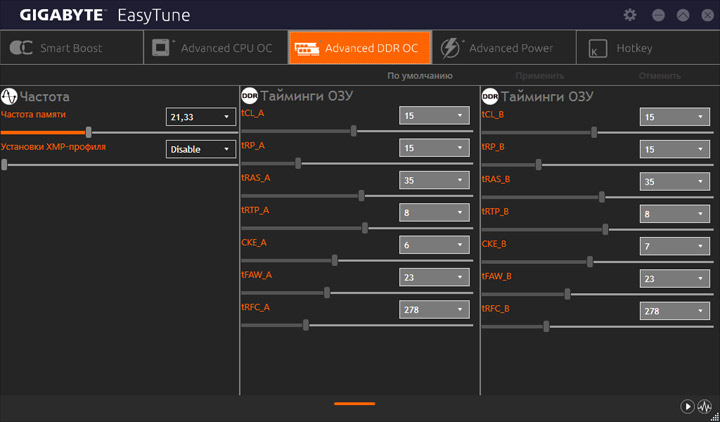
Task: Switch to the Smart Boost tab
Action: (72, 48)
